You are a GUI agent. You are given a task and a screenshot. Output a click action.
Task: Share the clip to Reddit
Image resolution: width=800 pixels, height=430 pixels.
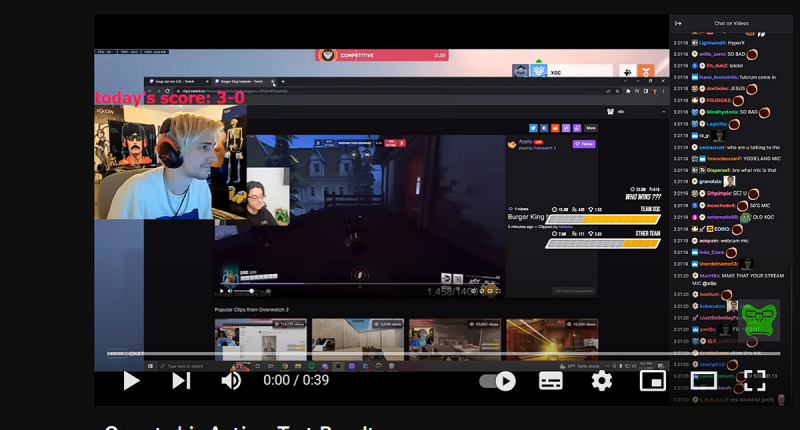pyautogui.click(x=555, y=128)
